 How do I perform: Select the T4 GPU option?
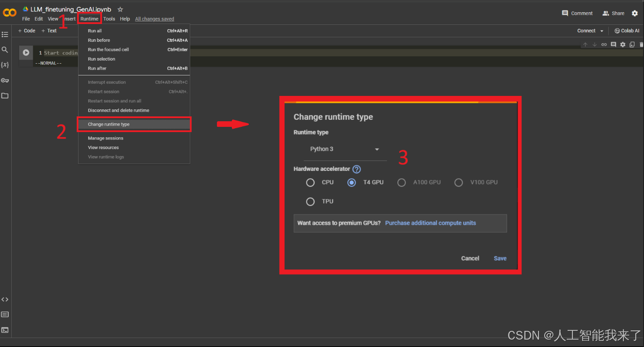(x=352, y=183)
